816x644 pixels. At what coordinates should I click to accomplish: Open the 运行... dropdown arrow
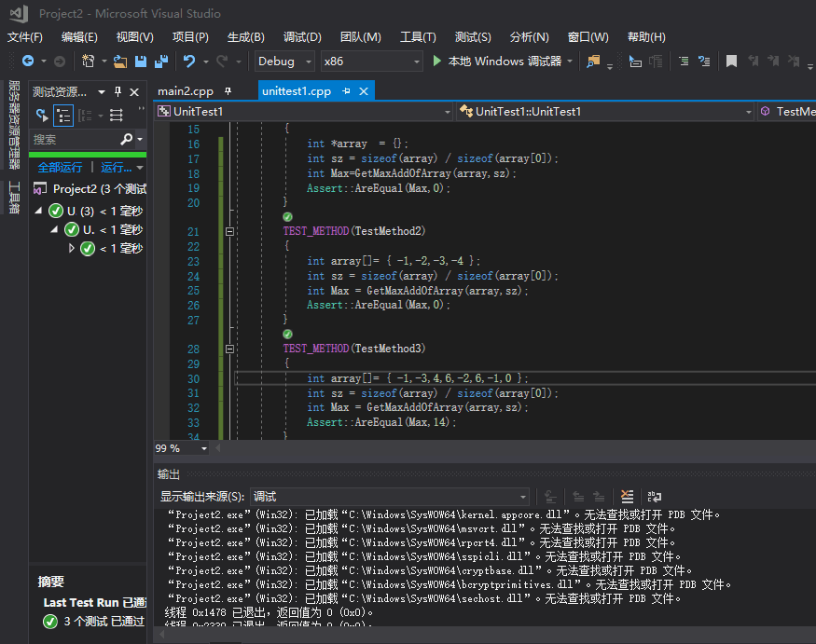(140, 168)
